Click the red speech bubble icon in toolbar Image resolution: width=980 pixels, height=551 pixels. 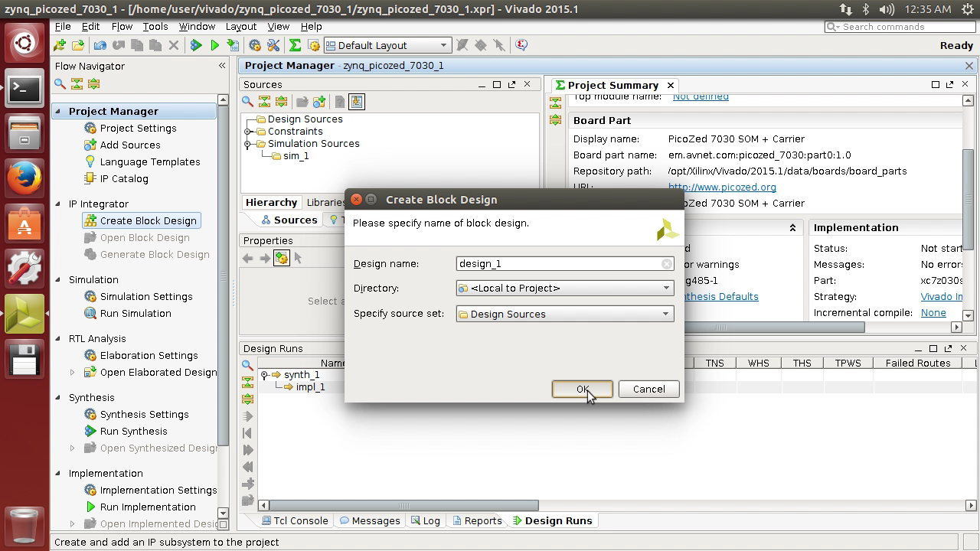coord(521,45)
